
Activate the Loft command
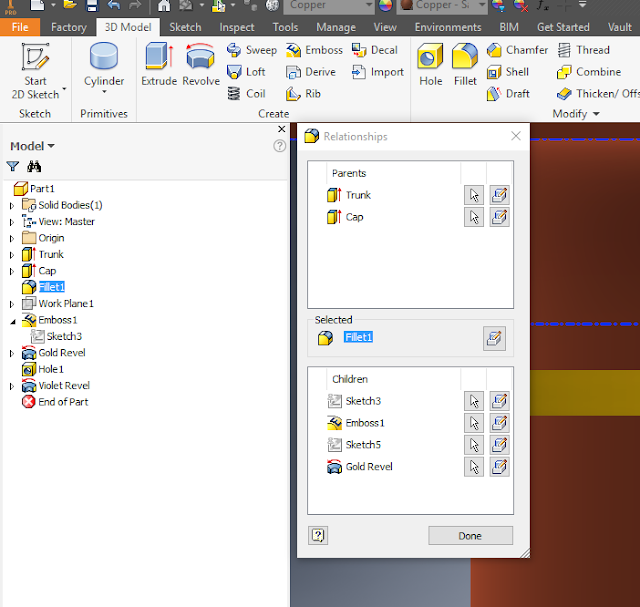click(x=246, y=72)
